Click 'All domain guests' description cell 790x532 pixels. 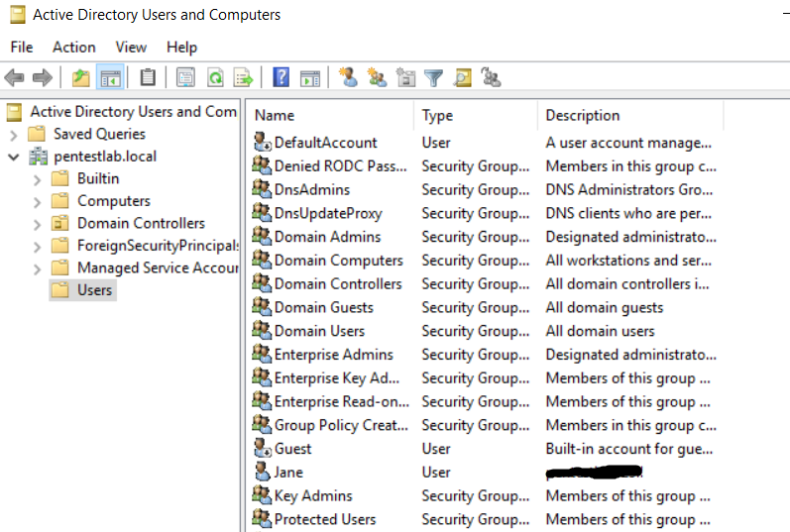604,307
